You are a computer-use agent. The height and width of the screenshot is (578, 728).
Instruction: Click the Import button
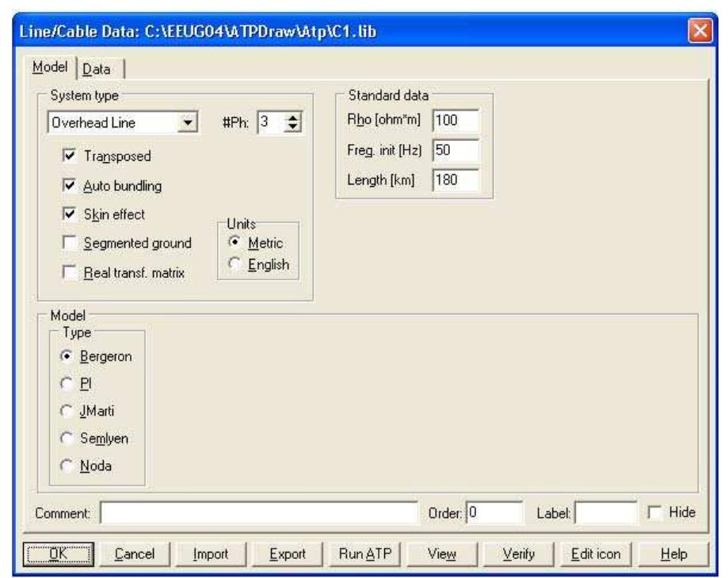click(211, 554)
